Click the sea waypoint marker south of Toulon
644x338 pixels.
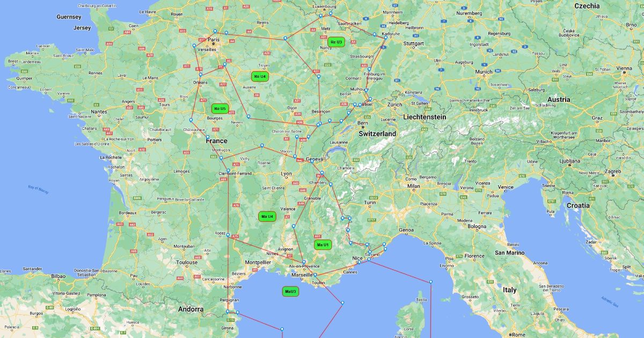[342, 303]
